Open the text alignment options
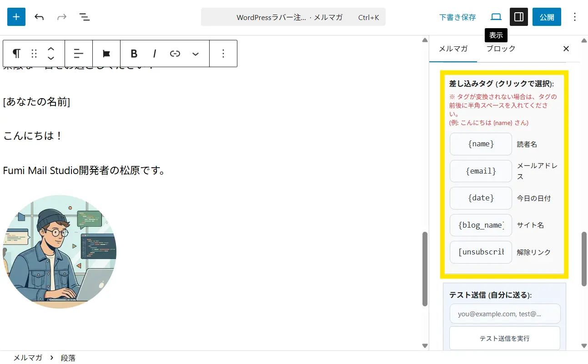Image resolution: width=588 pixels, height=364 pixels. (79, 54)
